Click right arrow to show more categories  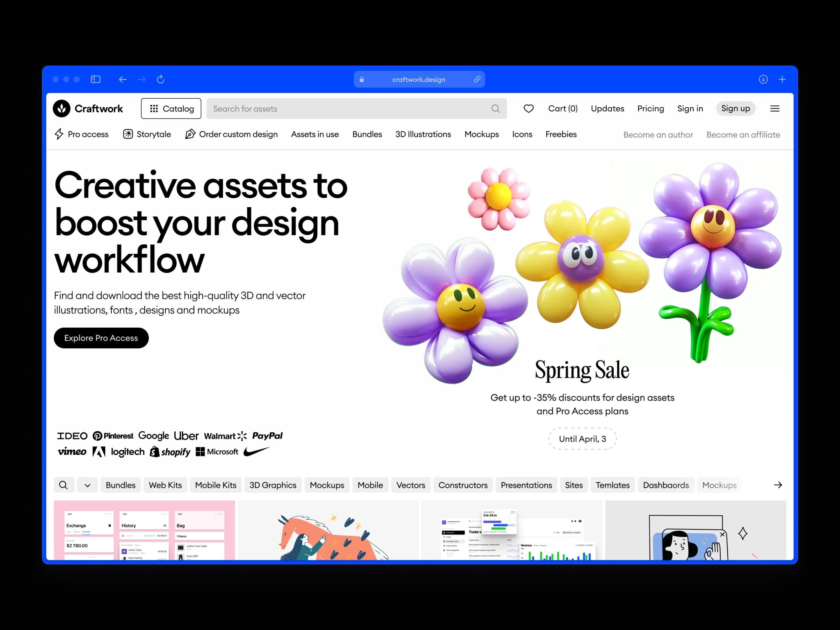click(778, 485)
